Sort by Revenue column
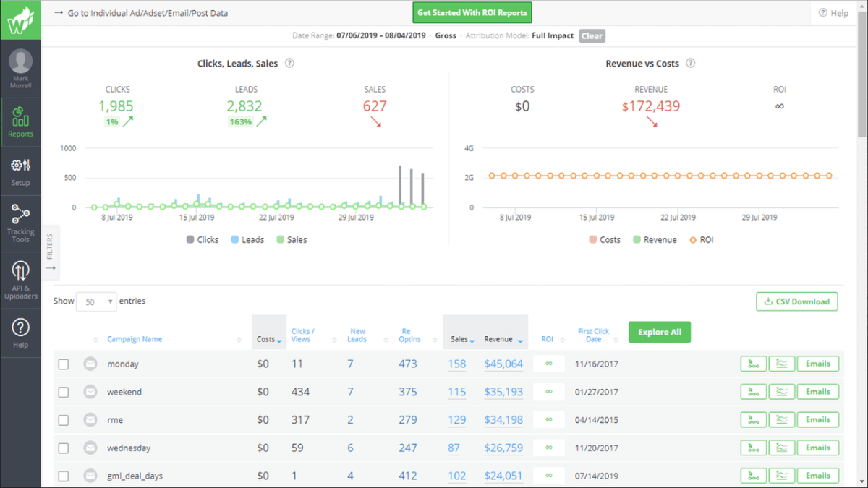Image resolution: width=868 pixels, height=488 pixels. click(503, 339)
